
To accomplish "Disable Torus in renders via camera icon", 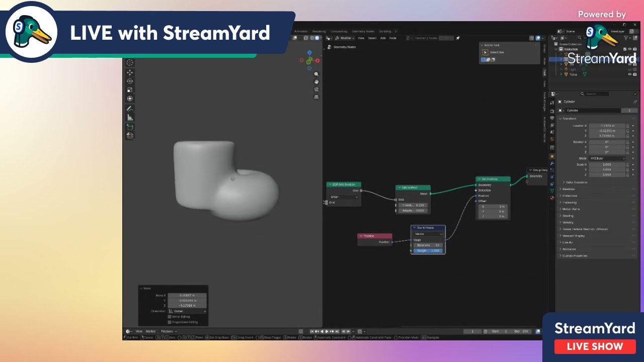I will pyautogui.click(x=635, y=74).
